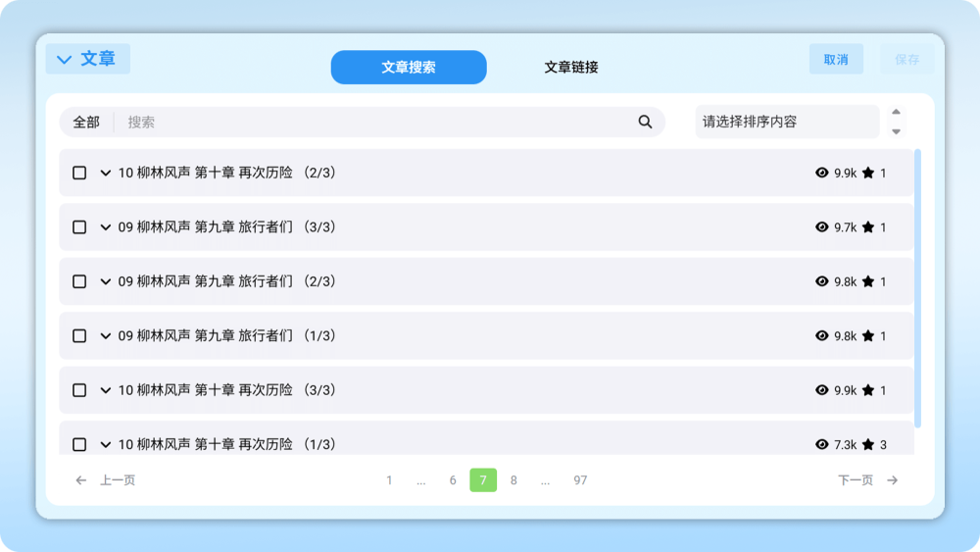Click the 保存 save button
This screenshot has width=980, height=552.
click(x=907, y=59)
